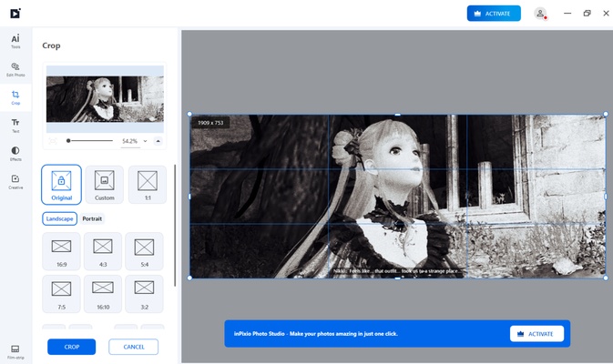Open the user account icon
The width and height of the screenshot is (613, 364).
click(x=540, y=14)
